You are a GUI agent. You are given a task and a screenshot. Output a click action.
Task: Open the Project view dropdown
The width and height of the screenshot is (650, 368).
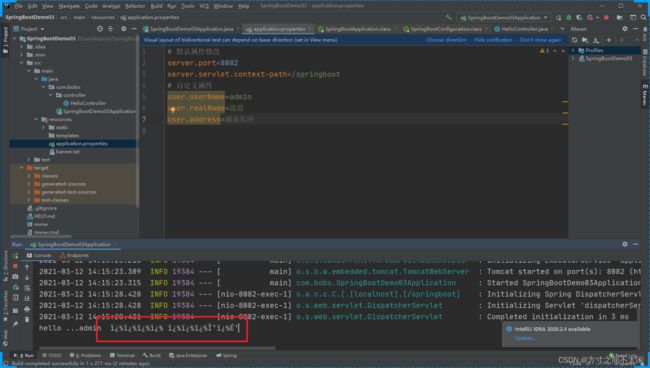(x=28, y=29)
